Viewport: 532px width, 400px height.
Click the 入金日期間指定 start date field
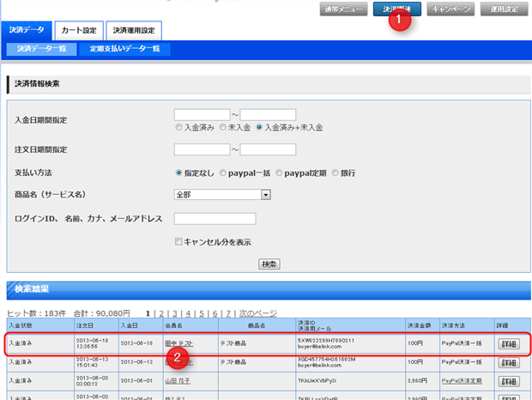[x=202, y=114]
